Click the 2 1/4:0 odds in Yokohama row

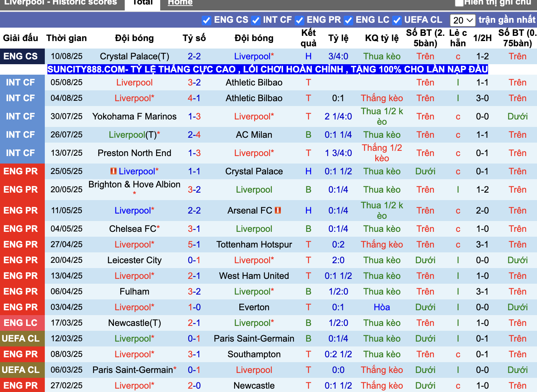(338, 116)
